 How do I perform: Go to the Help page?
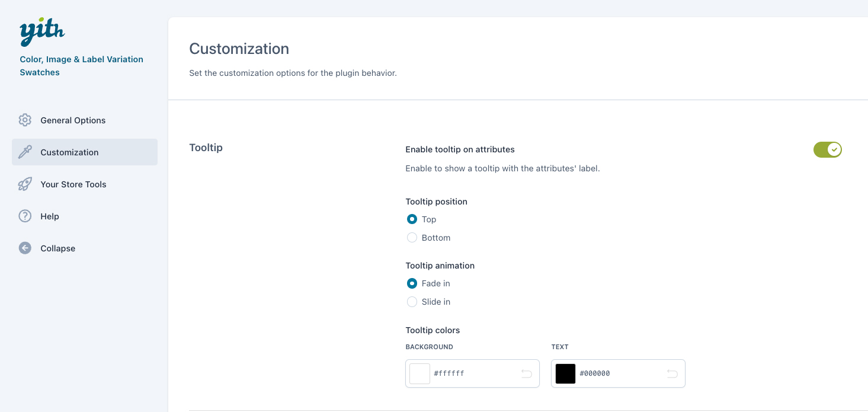click(50, 216)
